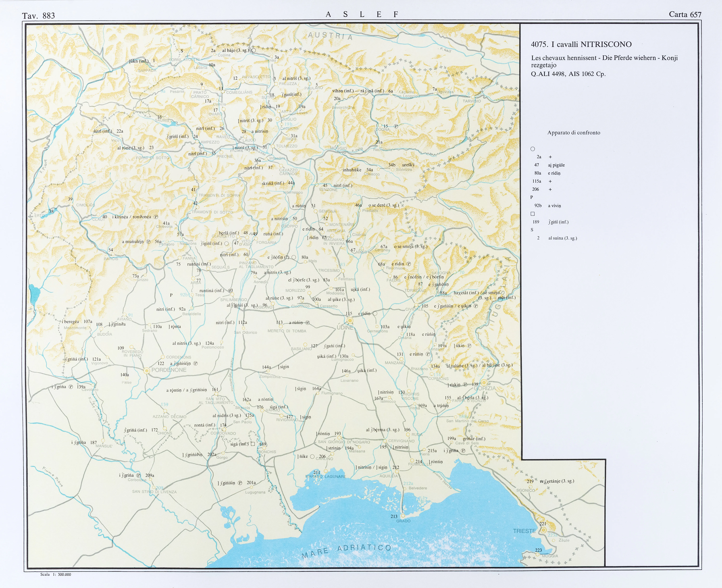Click the Gorizia city marker

click(484, 383)
